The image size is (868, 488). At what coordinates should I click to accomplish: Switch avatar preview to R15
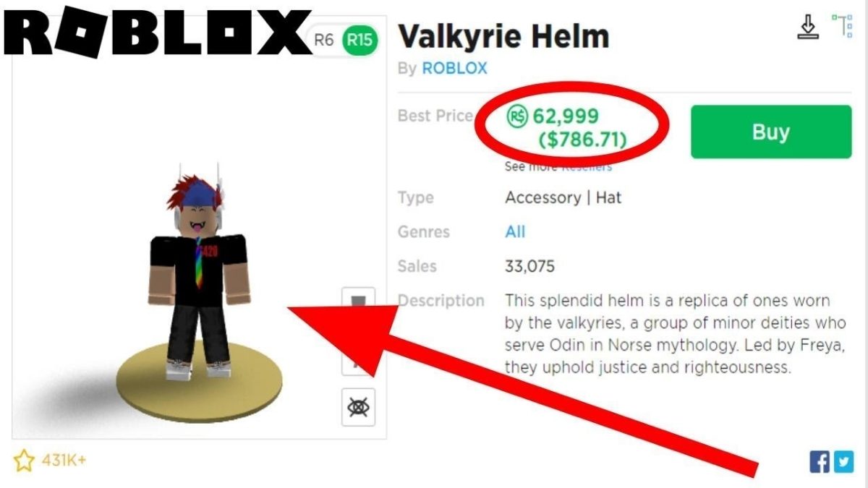click(x=359, y=40)
